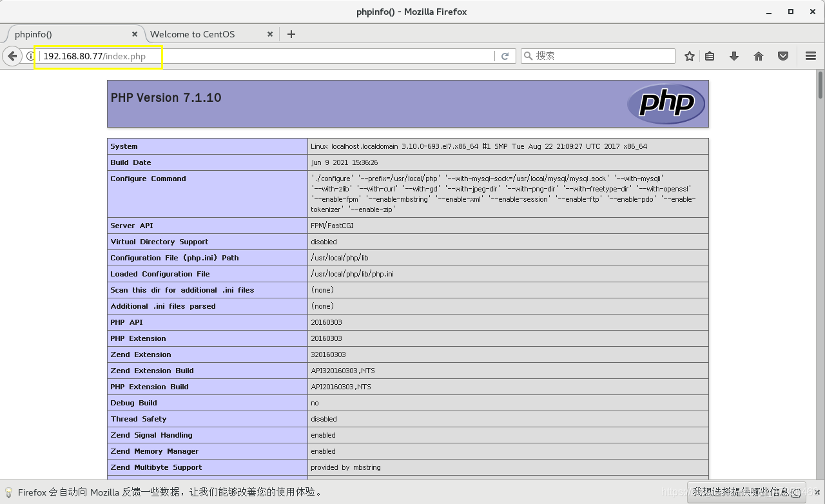825x504 pixels.
Task: Select the Server API label
Action: (132, 226)
